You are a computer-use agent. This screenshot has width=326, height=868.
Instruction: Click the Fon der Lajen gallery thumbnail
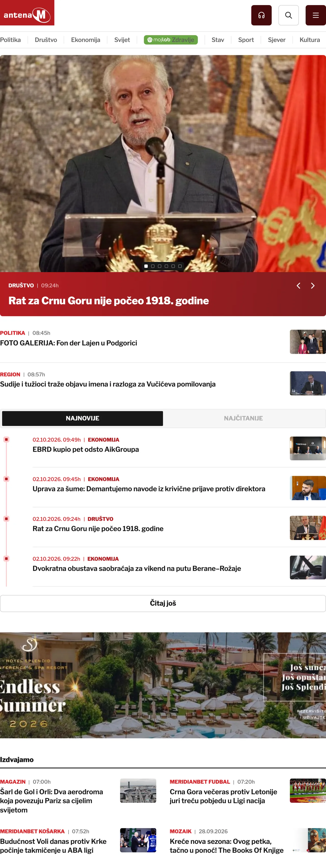click(308, 342)
